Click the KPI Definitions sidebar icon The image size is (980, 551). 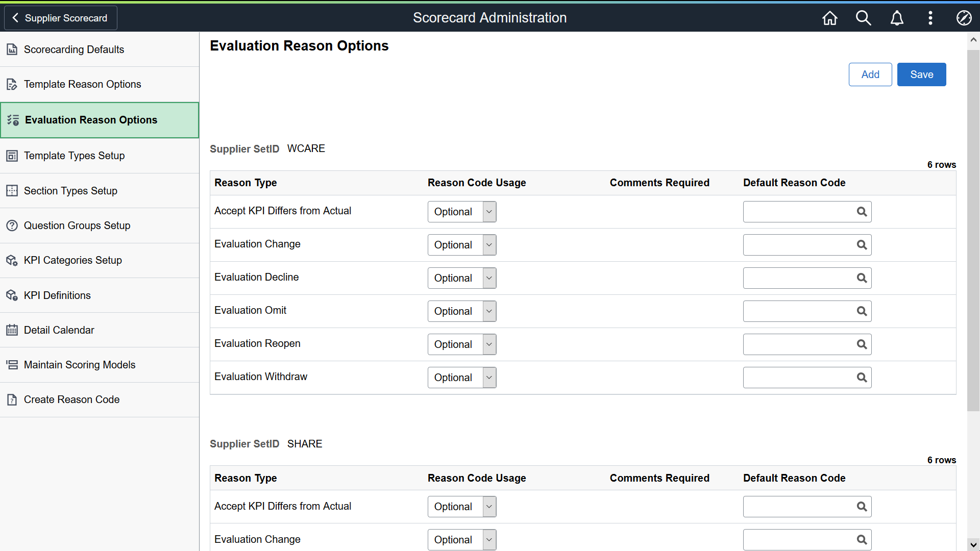11,295
